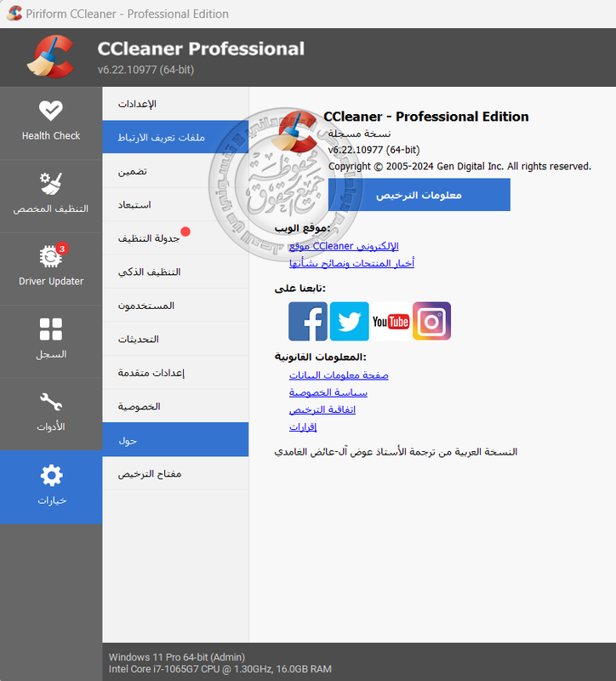This screenshot has height=681, width=616.
Task: Open the التنظيف الذكي smart cleaning tab
Action: [x=175, y=272]
